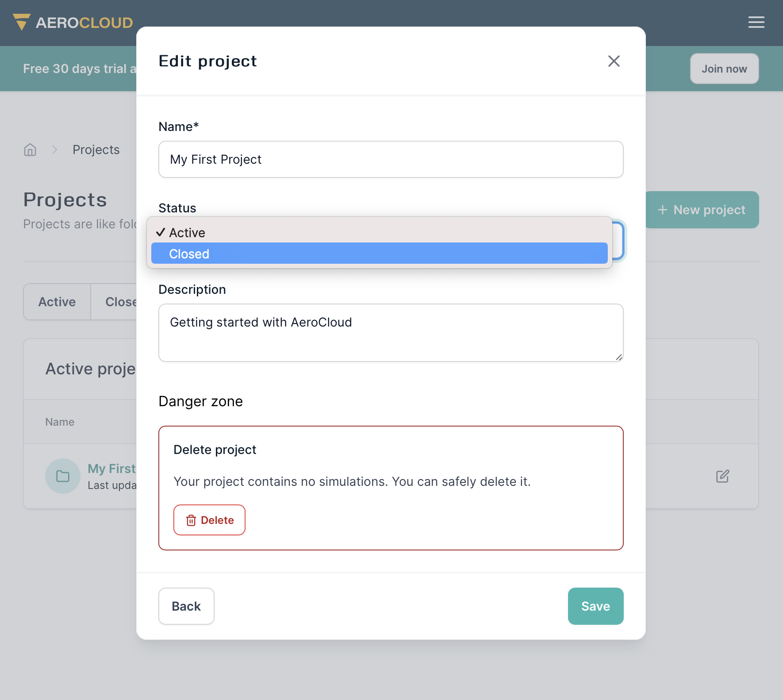This screenshot has width=783, height=700.
Task: Open the Projects breadcrumb link
Action: coord(96,150)
